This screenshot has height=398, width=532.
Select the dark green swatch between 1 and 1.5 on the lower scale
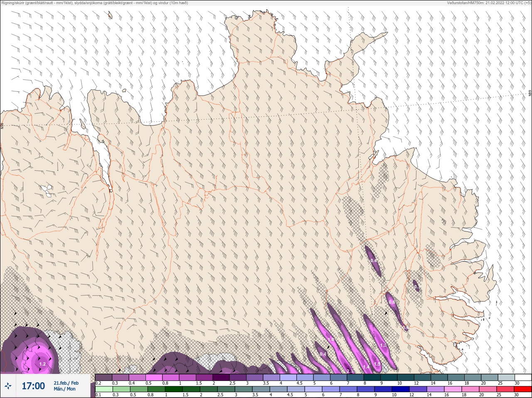[x=174, y=389]
